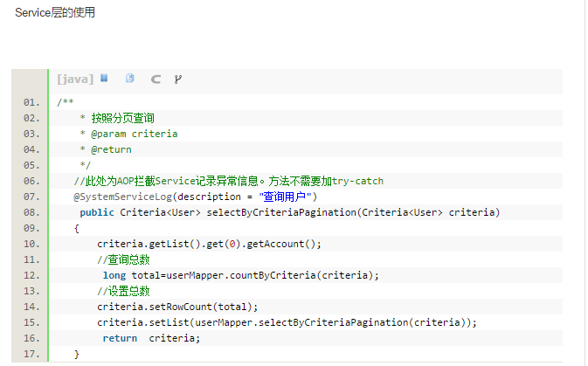Click the [java] language label
588x366 pixels.
coord(75,79)
